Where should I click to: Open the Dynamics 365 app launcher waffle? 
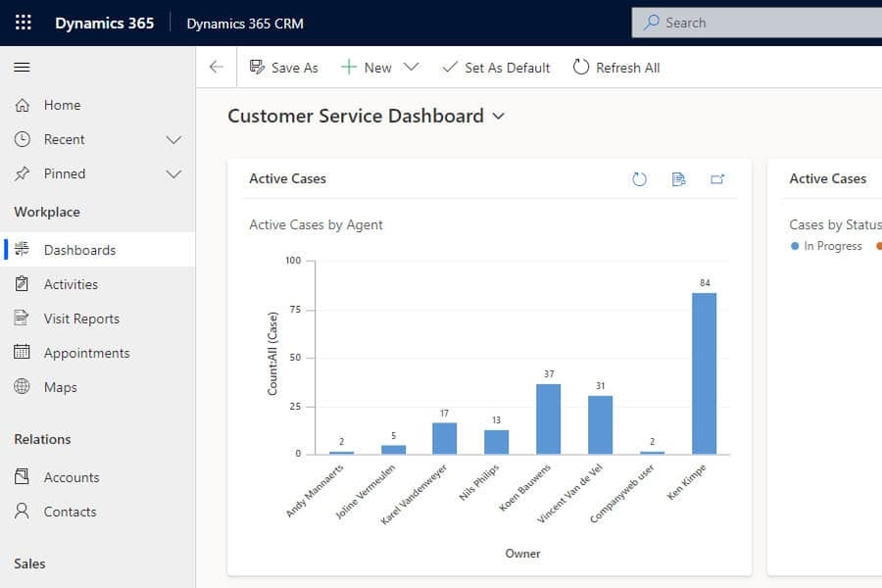23,23
